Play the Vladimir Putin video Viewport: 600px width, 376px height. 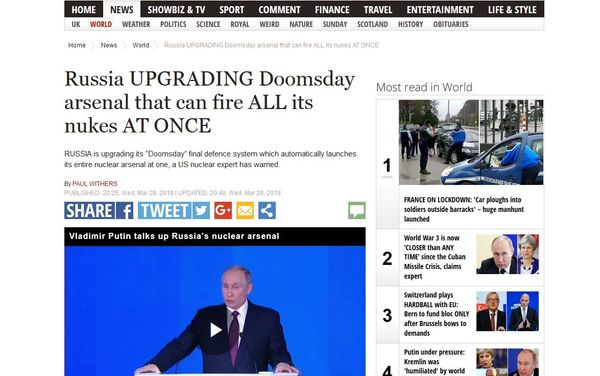(x=215, y=330)
